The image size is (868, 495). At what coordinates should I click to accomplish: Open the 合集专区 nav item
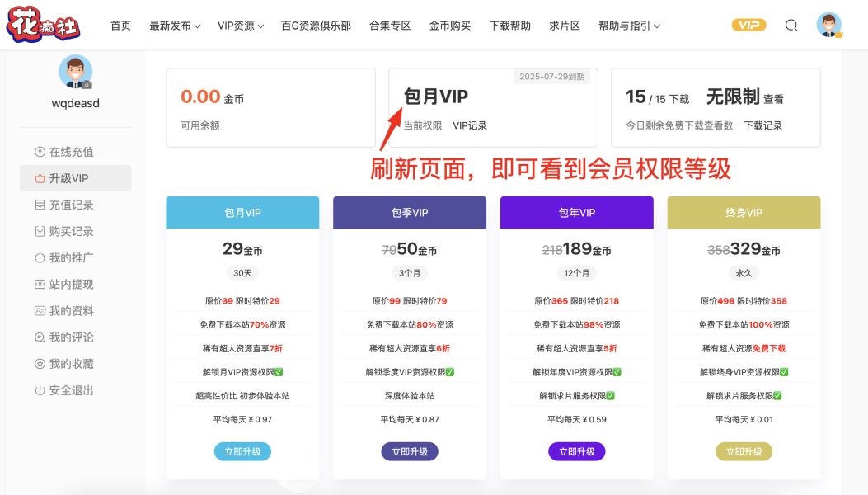390,26
